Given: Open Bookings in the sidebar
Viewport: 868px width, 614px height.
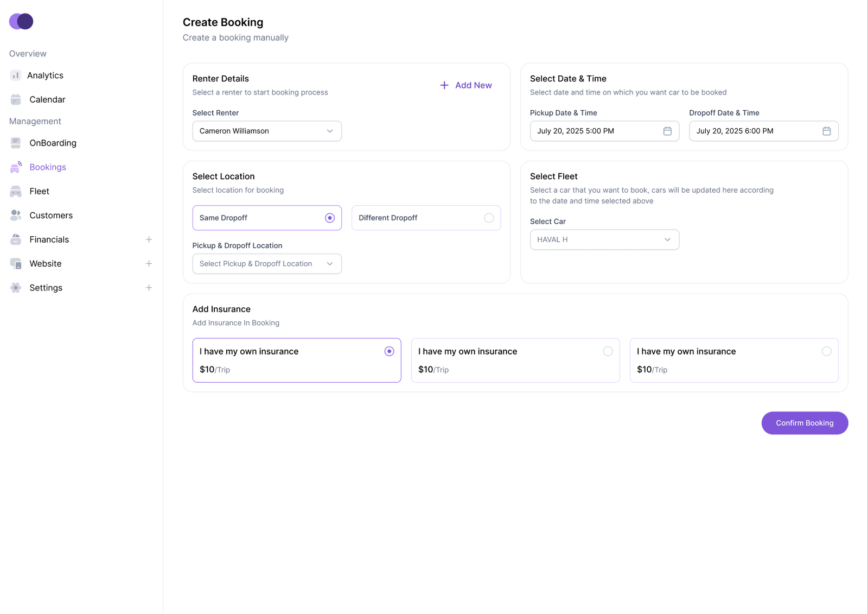Looking at the screenshot, I should click(48, 167).
